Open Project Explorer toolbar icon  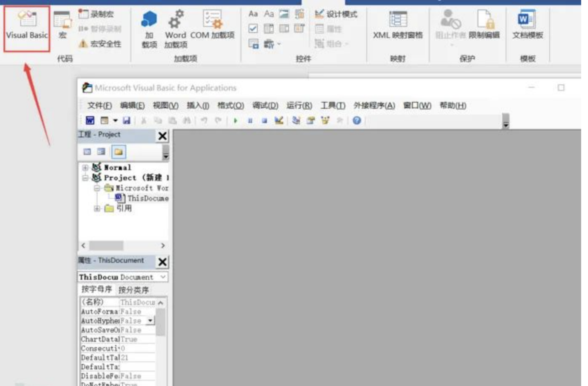coord(296,121)
